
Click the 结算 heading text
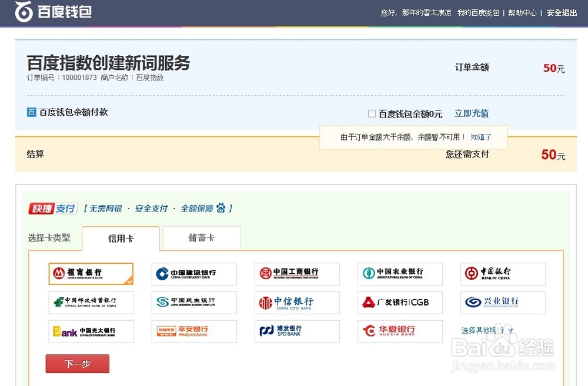[35, 154]
